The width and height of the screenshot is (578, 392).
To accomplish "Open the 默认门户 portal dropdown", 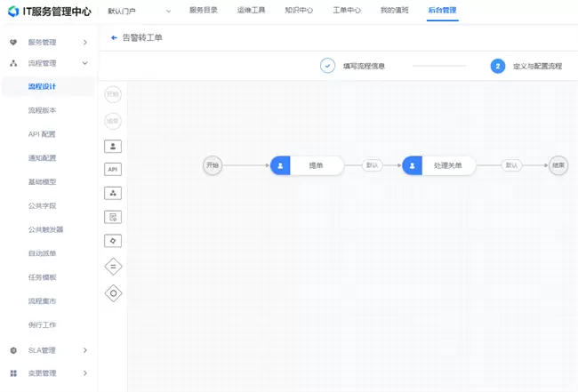I will click(x=140, y=12).
